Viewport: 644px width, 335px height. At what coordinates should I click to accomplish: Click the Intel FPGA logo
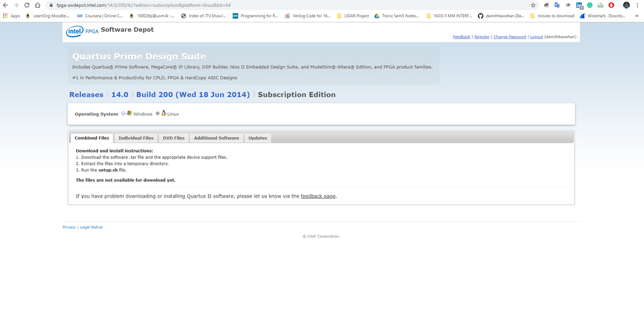click(82, 31)
